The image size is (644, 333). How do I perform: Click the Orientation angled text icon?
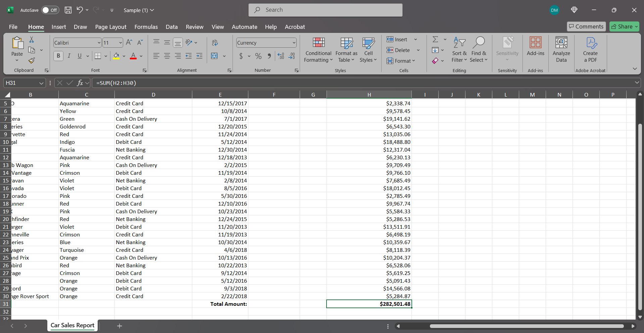tap(189, 42)
